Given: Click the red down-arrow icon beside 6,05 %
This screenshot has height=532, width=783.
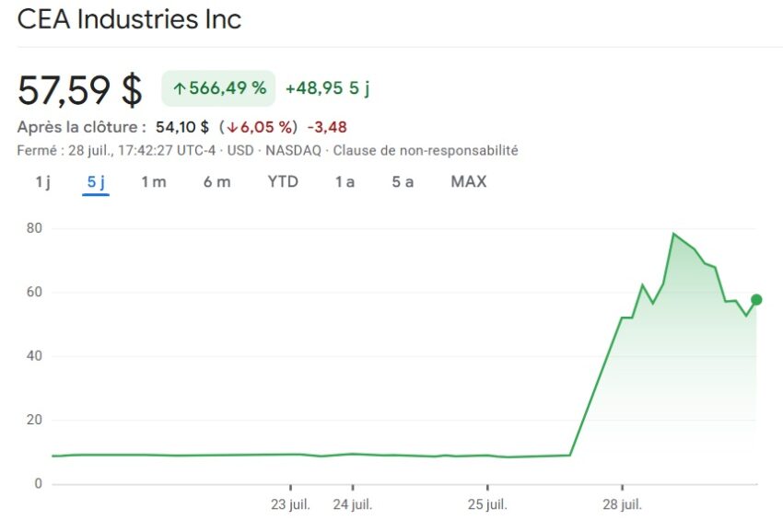Looking at the screenshot, I should 232,127.
